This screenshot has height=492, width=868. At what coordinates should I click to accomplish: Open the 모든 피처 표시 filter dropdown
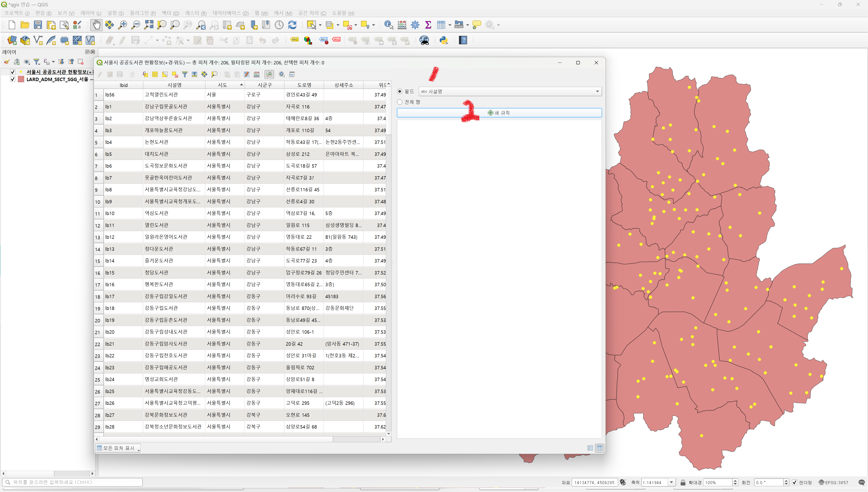coord(118,448)
